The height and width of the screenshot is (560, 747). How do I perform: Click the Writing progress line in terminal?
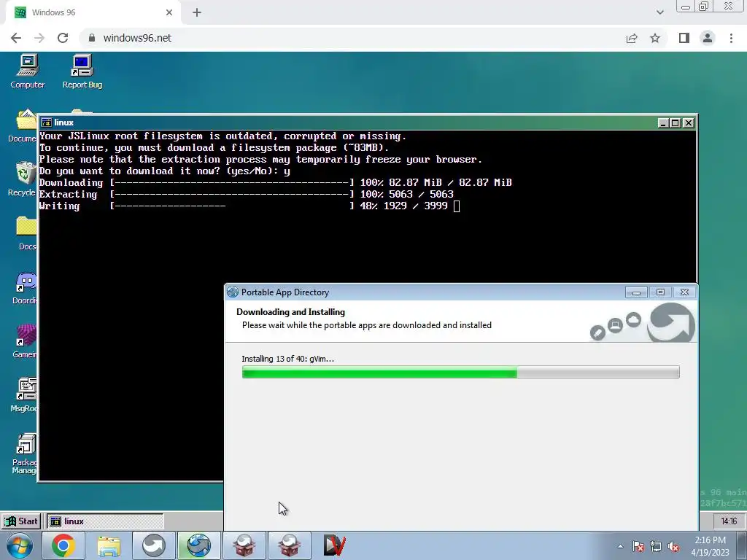pyautogui.click(x=249, y=206)
